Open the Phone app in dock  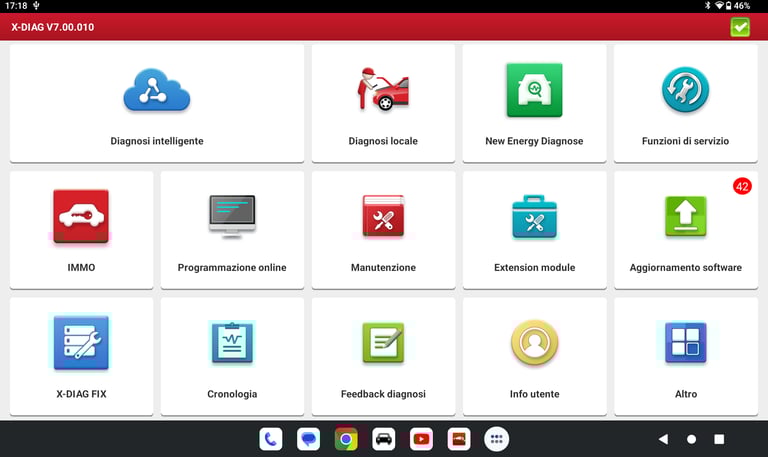tap(271, 439)
